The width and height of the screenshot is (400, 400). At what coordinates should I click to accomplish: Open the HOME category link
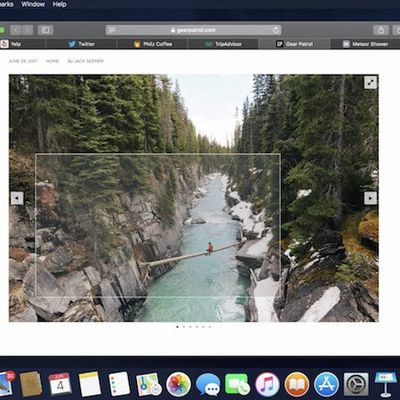point(52,61)
